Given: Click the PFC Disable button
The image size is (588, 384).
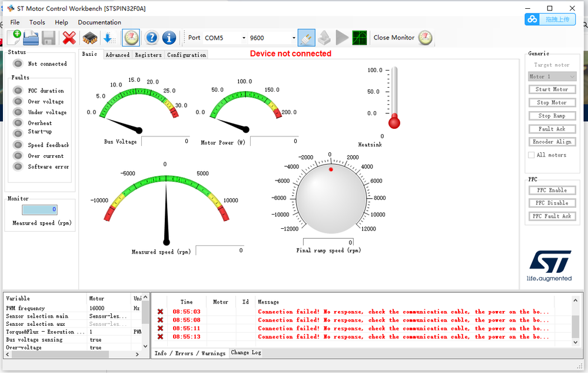Looking at the screenshot, I should point(552,203).
